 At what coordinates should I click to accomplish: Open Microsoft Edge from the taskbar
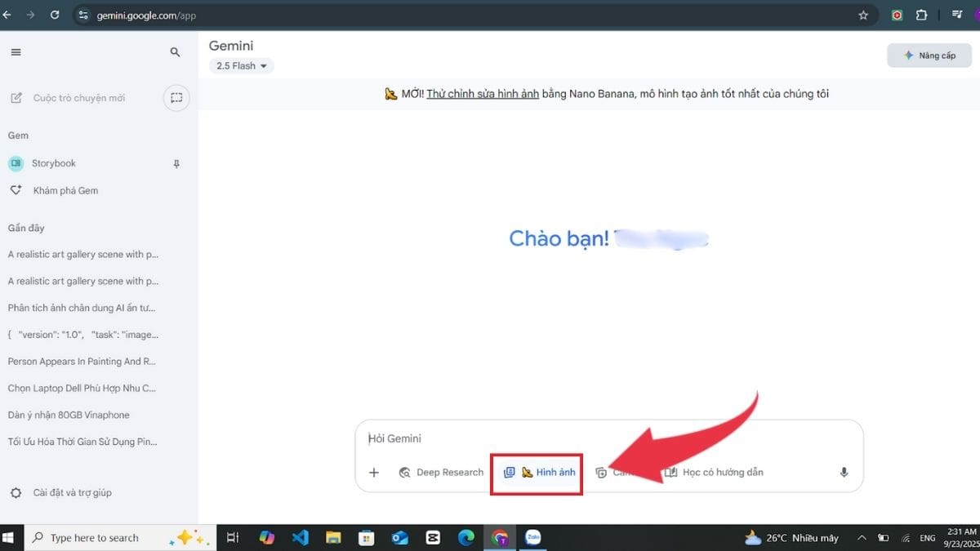[x=466, y=538]
